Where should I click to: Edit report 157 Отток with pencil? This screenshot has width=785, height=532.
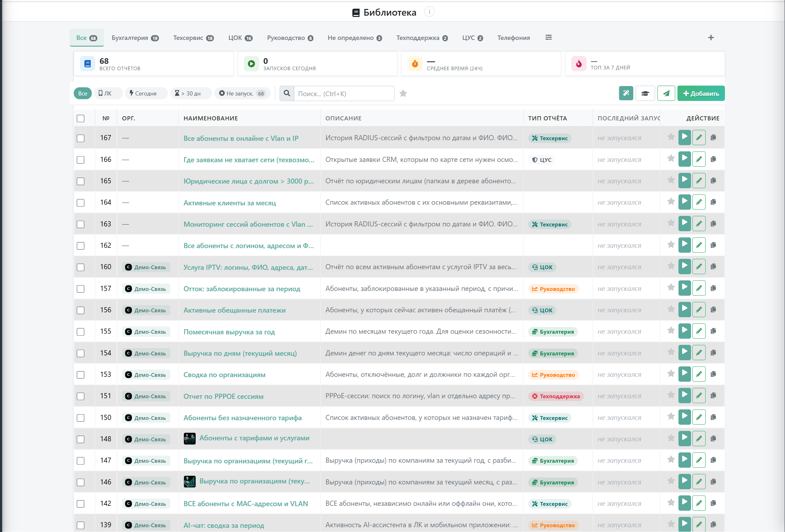click(698, 288)
